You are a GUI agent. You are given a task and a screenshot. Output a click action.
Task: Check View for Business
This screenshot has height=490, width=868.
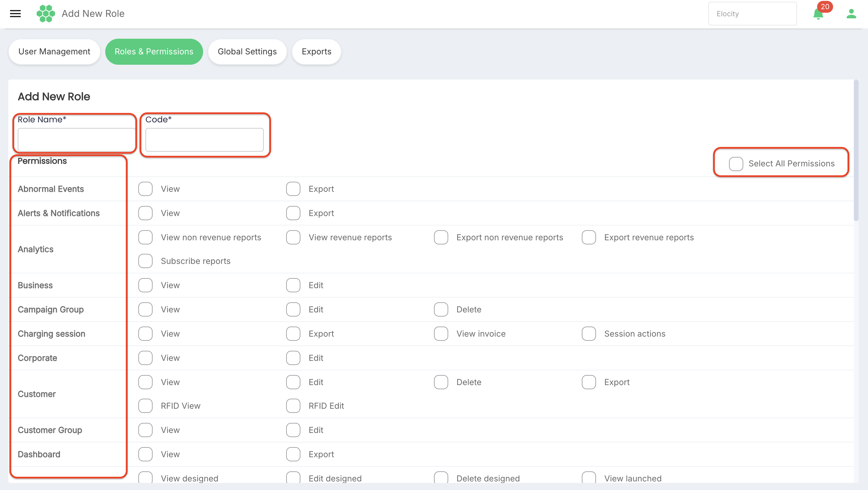pyautogui.click(x=145, y=285)
